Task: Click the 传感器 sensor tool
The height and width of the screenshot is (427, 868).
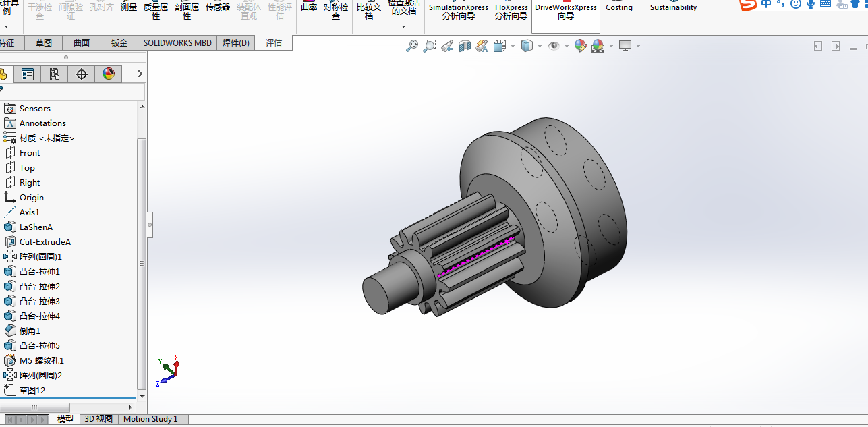Action: tap(218, 7)
